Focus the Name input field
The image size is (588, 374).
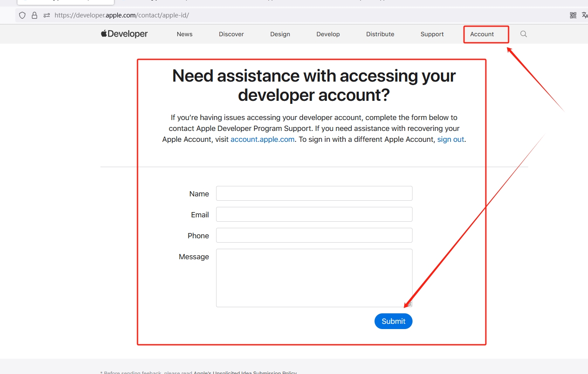(x=314, y=193)
